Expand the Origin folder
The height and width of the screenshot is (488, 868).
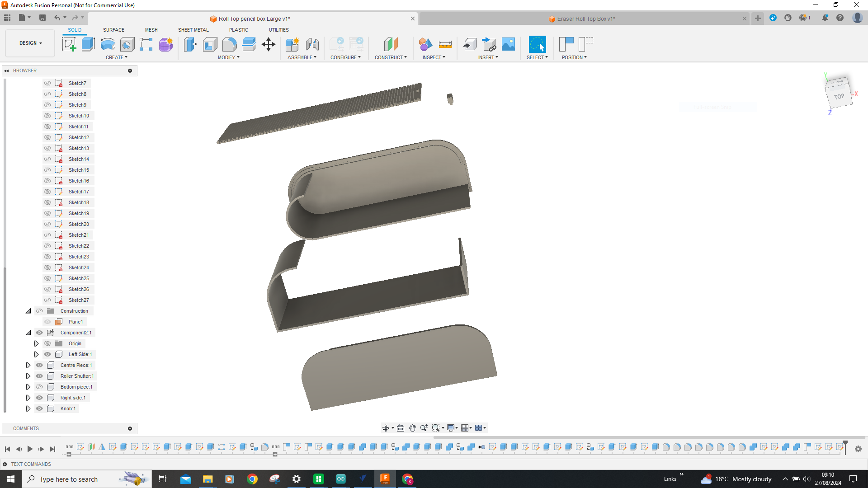[36, 343]
